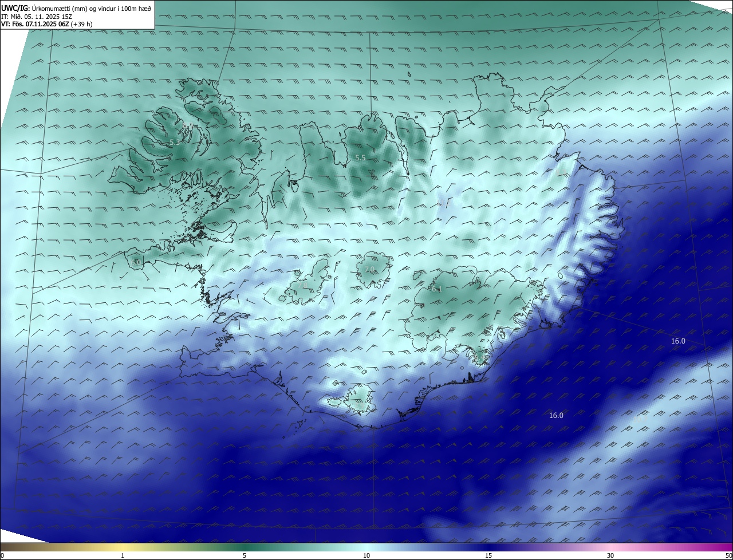Click the 50 tick on the colour scale
Viewport: 733px width, 560px height.
pos(728,555)
